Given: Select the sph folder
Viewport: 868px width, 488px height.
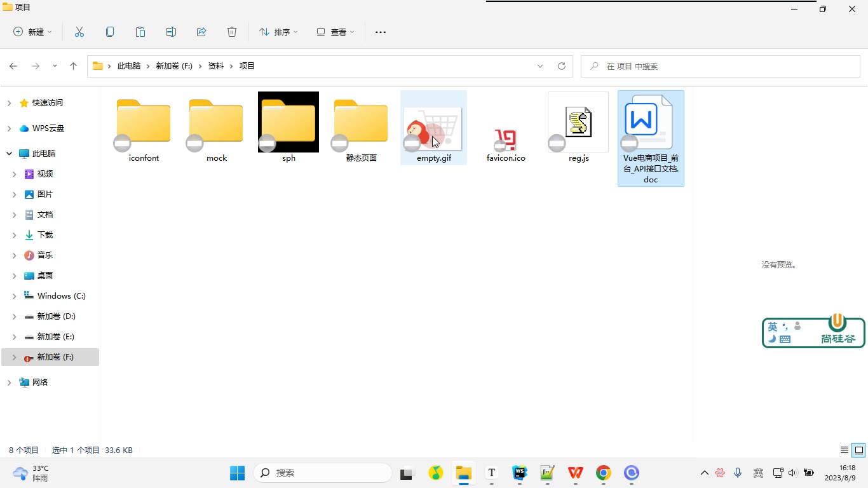Looking at the screenshot, I should click(288, 128).
